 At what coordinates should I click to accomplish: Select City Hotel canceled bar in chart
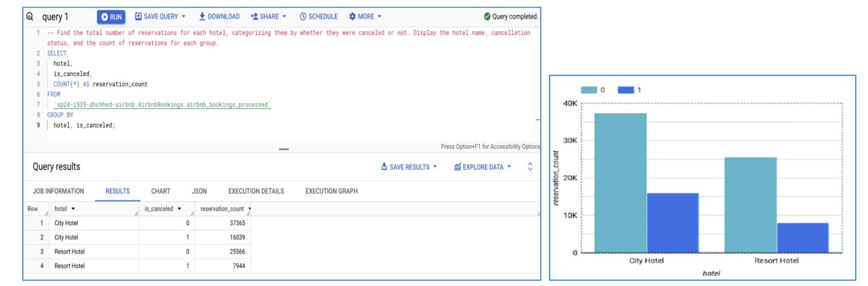(x=673, y=223)
